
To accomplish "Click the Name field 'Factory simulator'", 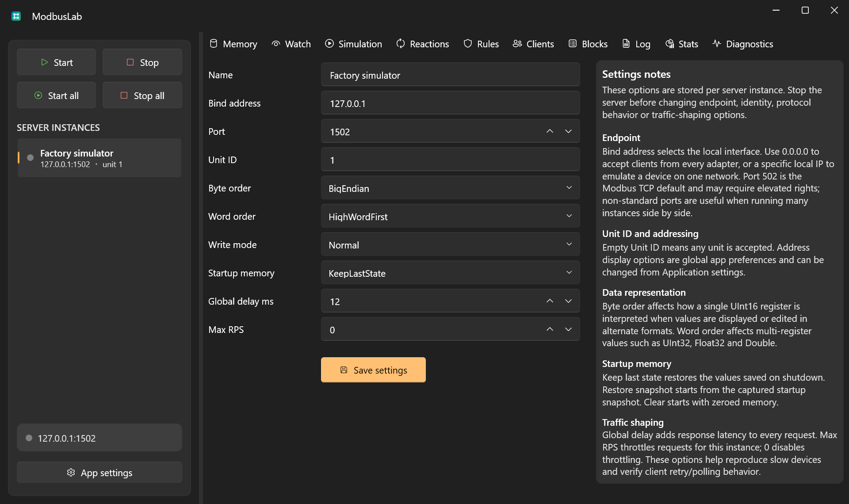I will tap(450, 75).
